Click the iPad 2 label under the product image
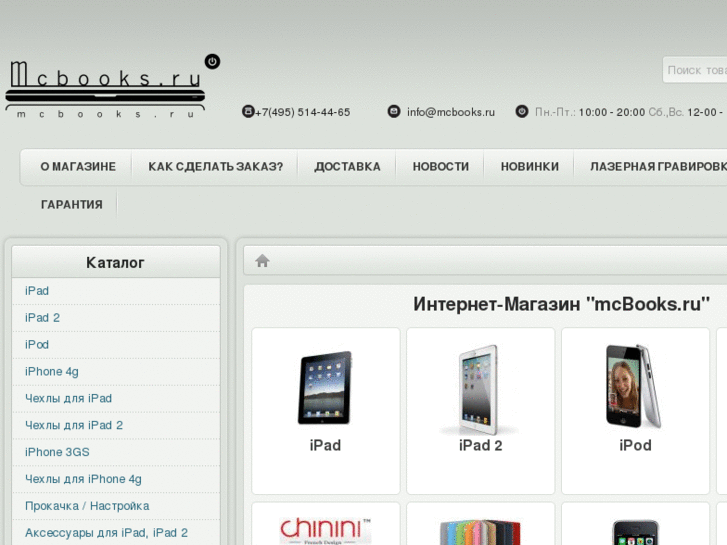The height and width of the screenshot is (545, 727). point(480,445)
